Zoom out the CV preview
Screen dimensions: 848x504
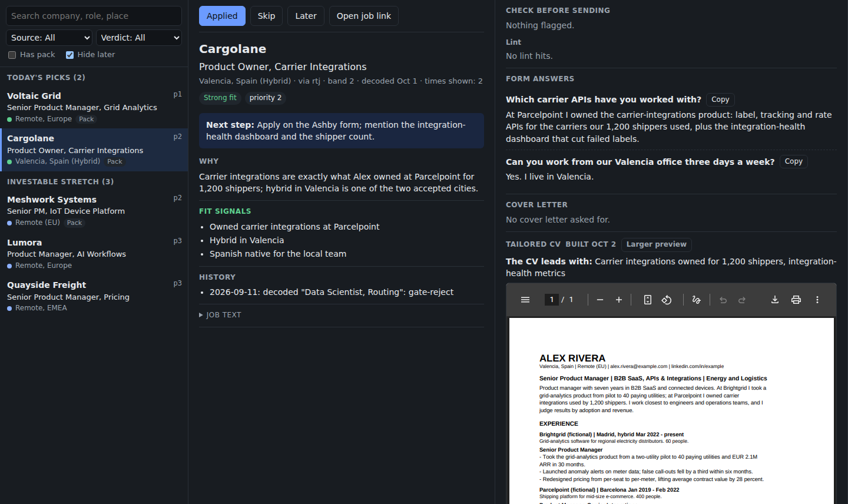tap(600, 300)
